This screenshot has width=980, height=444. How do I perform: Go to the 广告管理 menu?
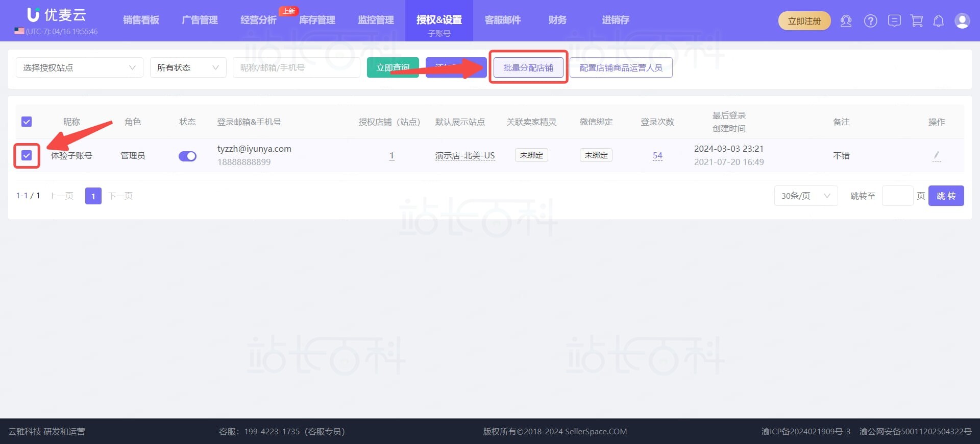click(x=200, y=20)
